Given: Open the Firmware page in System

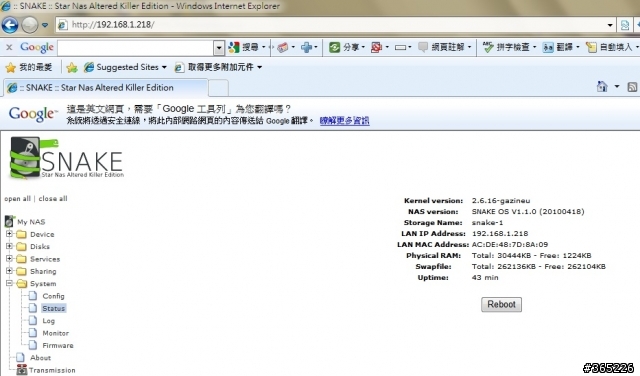Looking at the screenshot, I should point(58,345).
